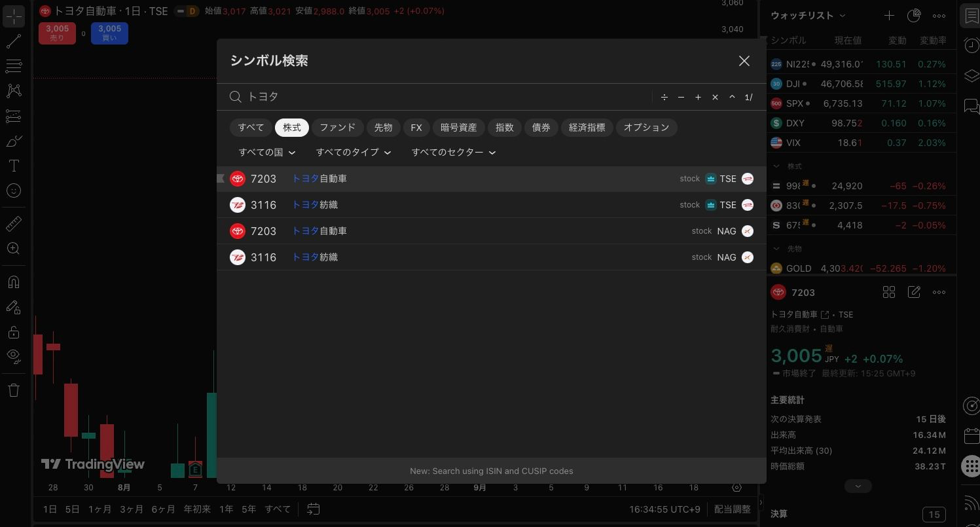Image resolution: width=980 pixels, height=527 pixels.
Task: Click the trash remove objects icon
Action: point(14,391)
